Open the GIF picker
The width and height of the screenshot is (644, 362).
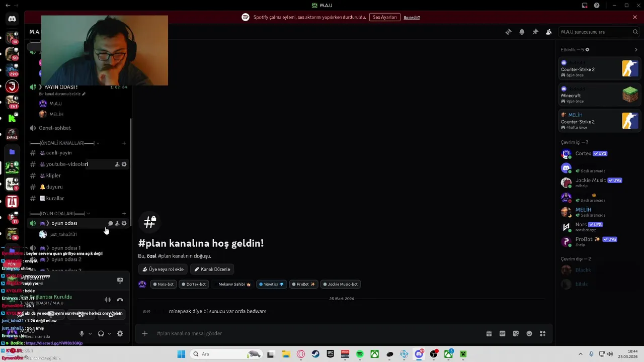(x=502, y=333)
